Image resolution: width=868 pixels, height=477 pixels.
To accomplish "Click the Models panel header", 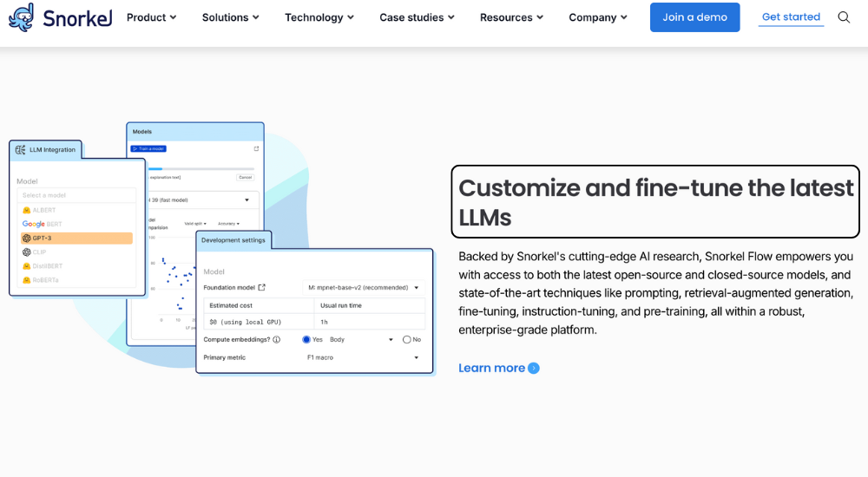I will (x=194, y=132).
